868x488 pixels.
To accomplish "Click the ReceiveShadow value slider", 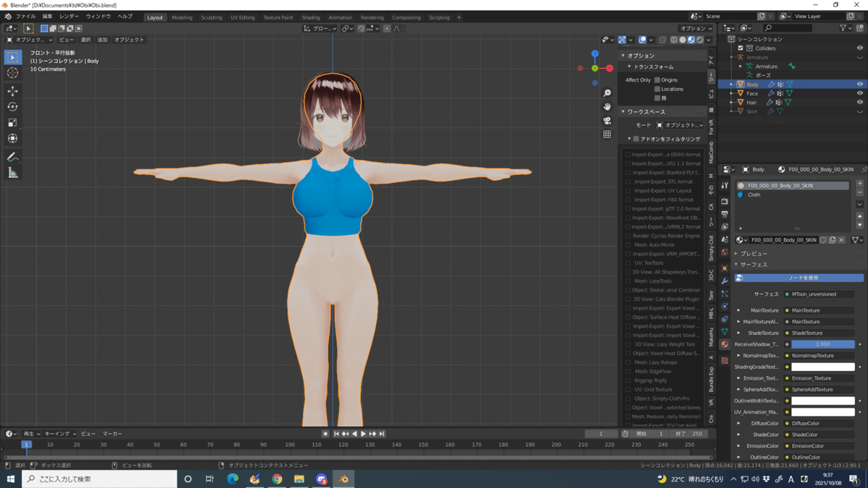I will 822,344.
